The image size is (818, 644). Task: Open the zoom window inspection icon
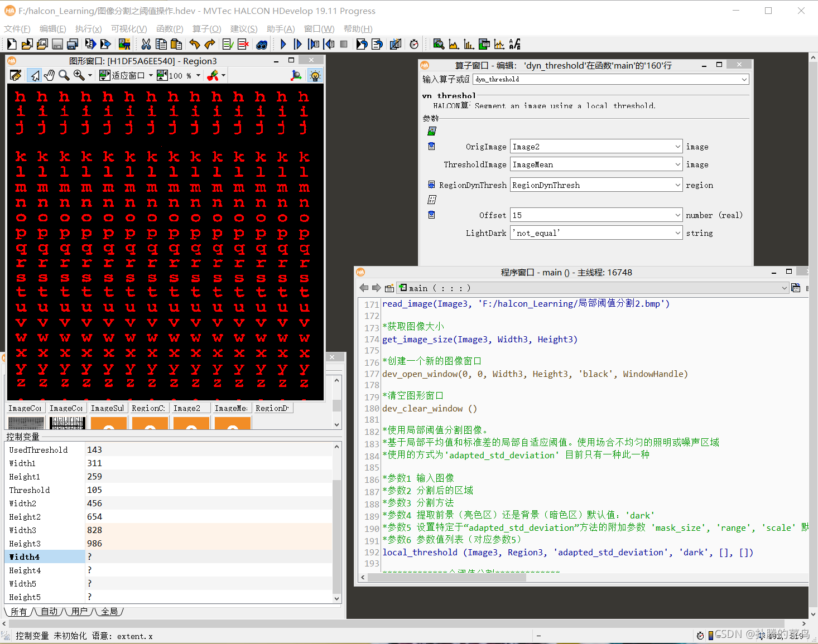pyautogui.click(x=439, y=44)
